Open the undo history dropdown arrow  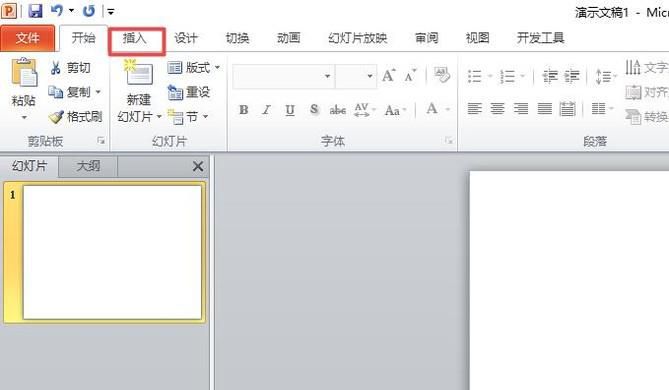tap(71, 11)
